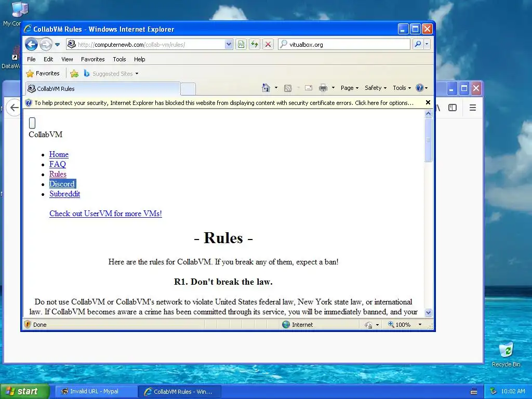Follow the Rules link

click(x=58, y=174)
